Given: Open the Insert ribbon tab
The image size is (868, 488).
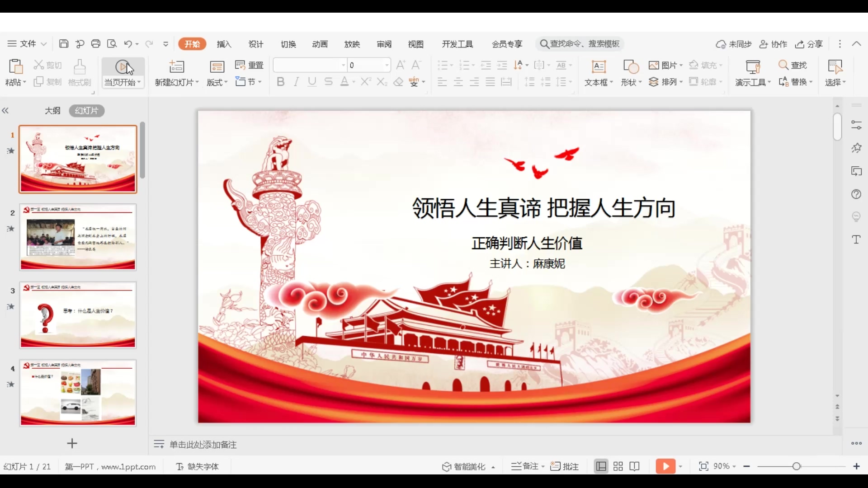Looking at the screenshot, I should (224, 44).
